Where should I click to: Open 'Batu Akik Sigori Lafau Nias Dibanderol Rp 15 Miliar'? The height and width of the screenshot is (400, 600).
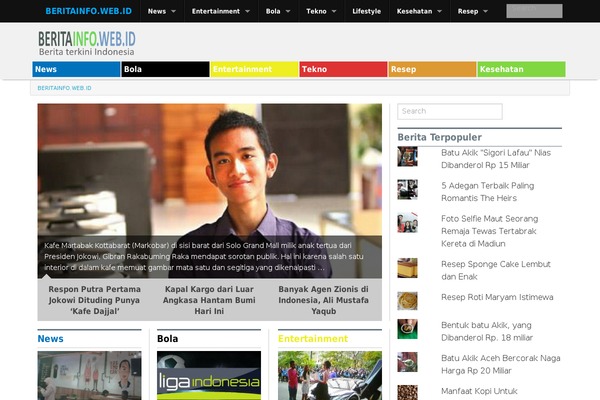(496, 159)
